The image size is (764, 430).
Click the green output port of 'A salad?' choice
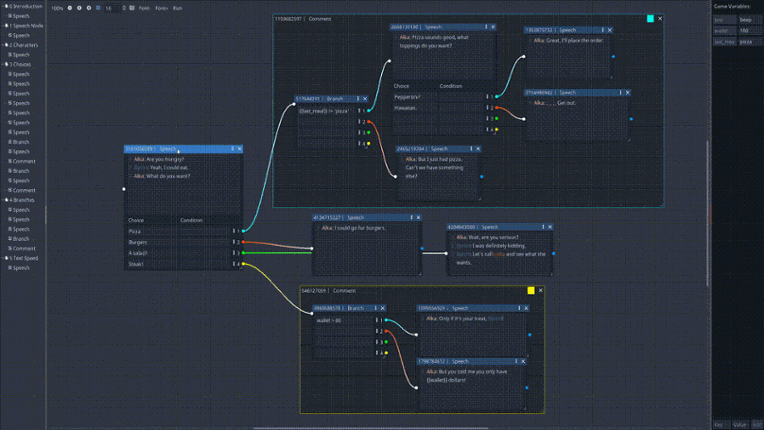tap(241, 253)
